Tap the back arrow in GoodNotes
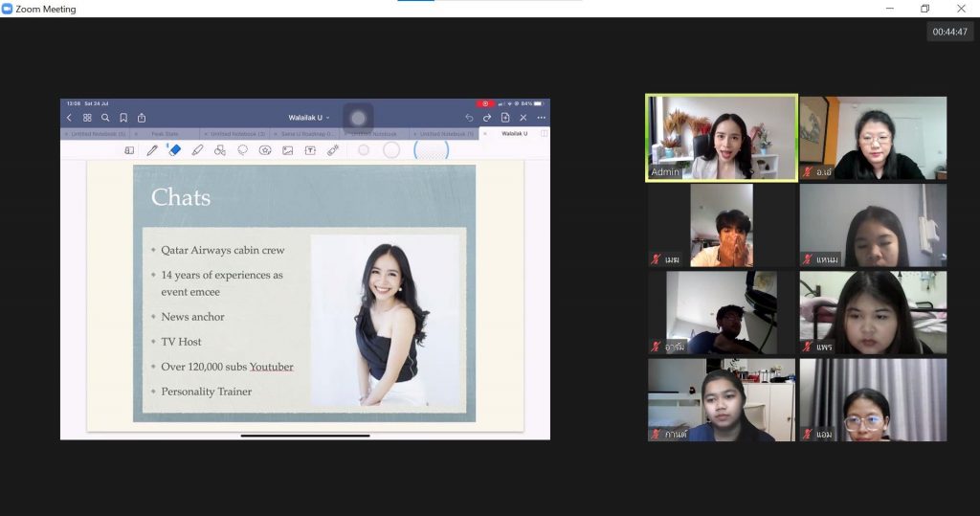This screenshot has height=516, width=980. (x=69, y=118)
